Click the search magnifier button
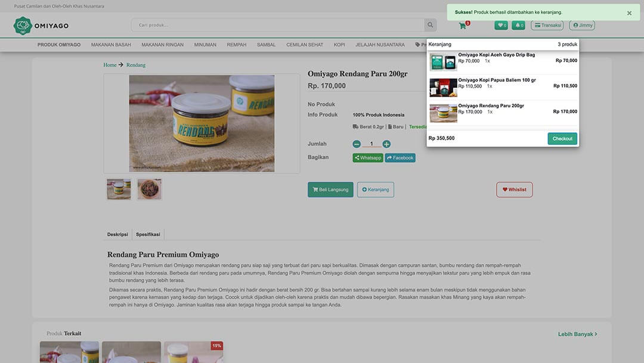Image resolution: width=644 pixels, height=363 pixels. tap(430, 25)
